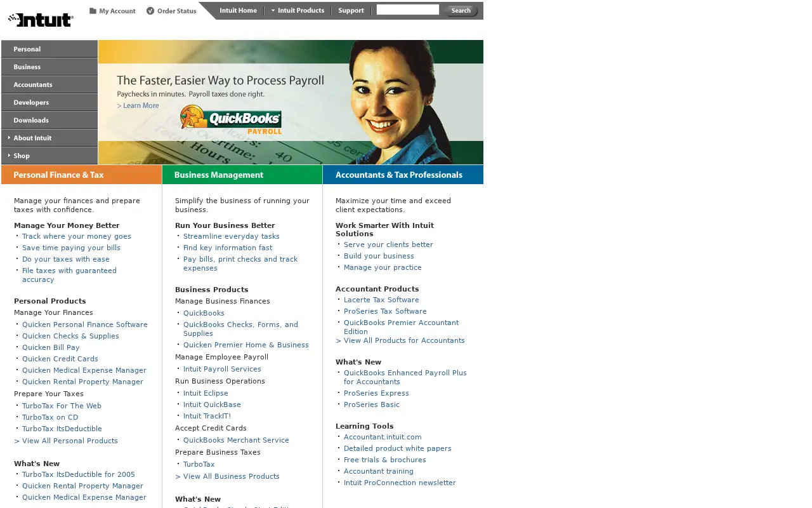
Task: Click View All Business Products
Action: point(227,476)
